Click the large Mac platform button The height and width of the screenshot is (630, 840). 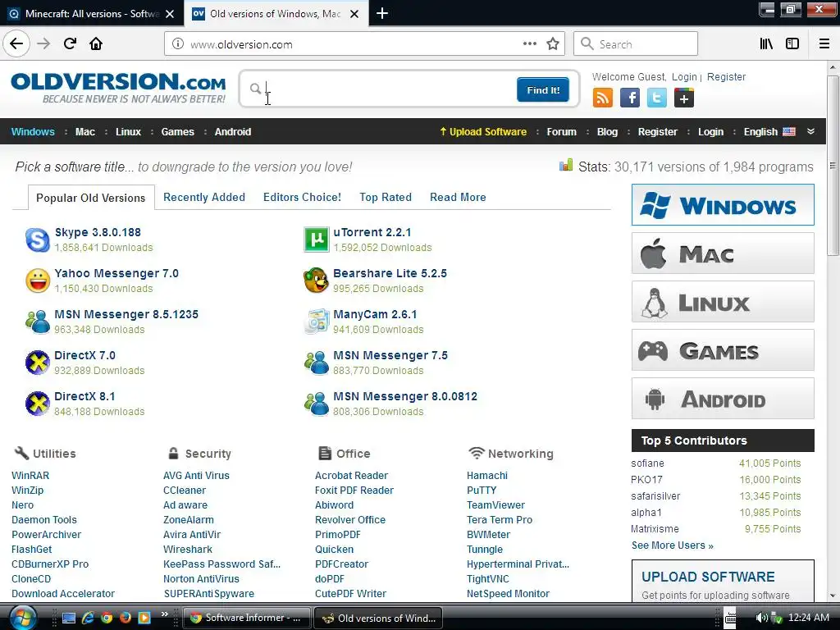point(723,253)
